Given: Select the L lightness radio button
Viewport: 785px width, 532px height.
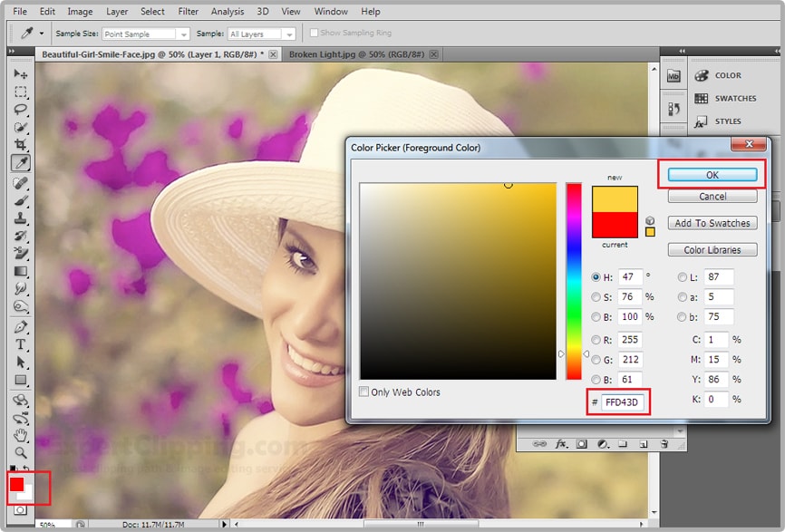Looking at the screenshot, I should tap(682, 277).
